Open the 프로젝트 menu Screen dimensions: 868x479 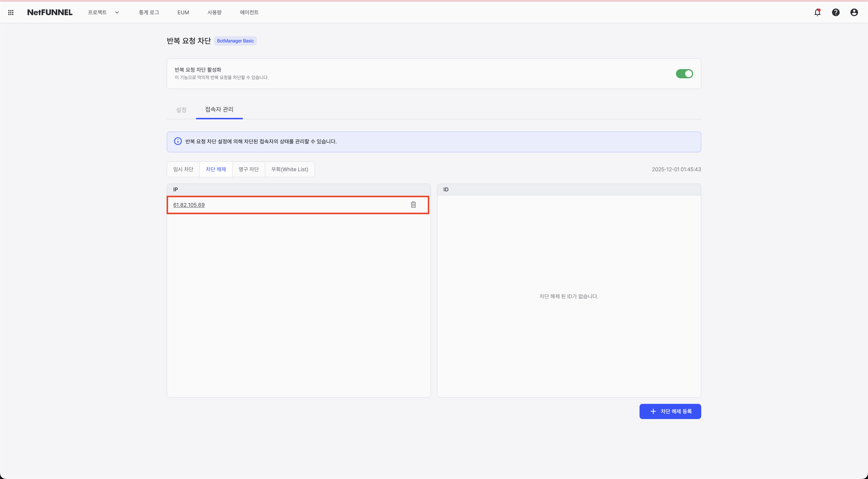point(97,12)
